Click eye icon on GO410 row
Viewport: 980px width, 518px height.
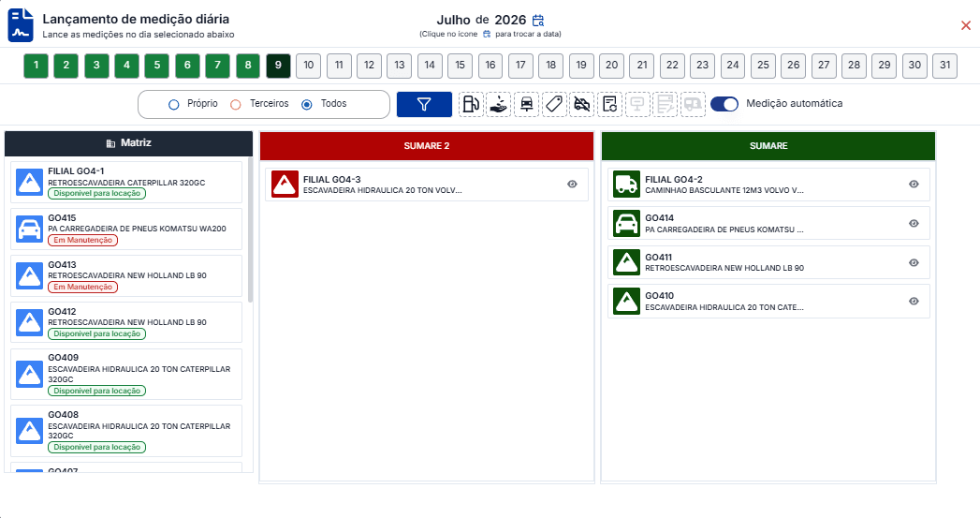[914, 301]
